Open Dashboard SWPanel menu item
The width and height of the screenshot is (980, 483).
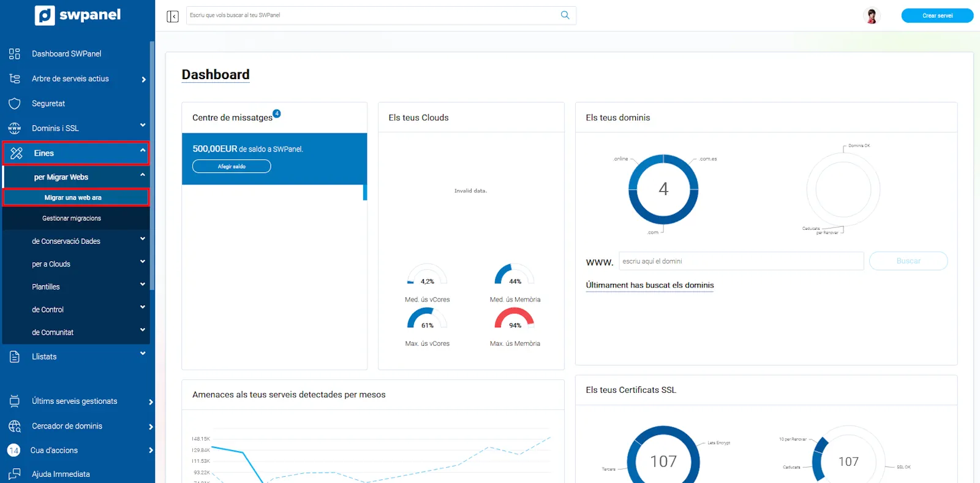pos(67,54)
